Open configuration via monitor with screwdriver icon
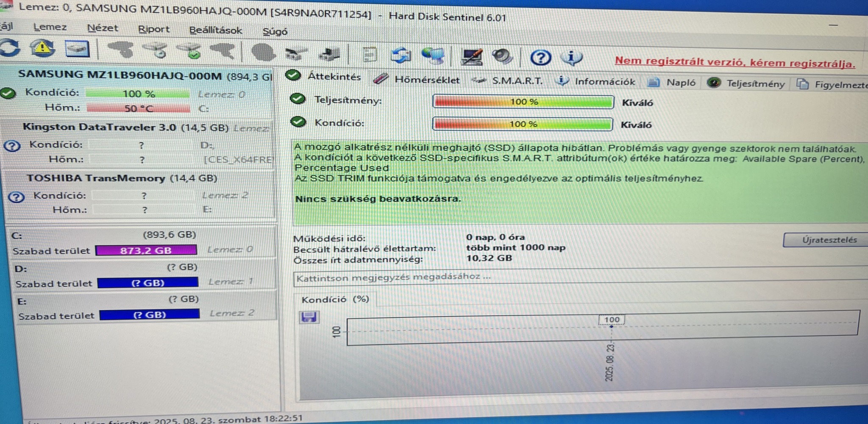The height and width of the screenshot is (424, 868). point(472,57)
